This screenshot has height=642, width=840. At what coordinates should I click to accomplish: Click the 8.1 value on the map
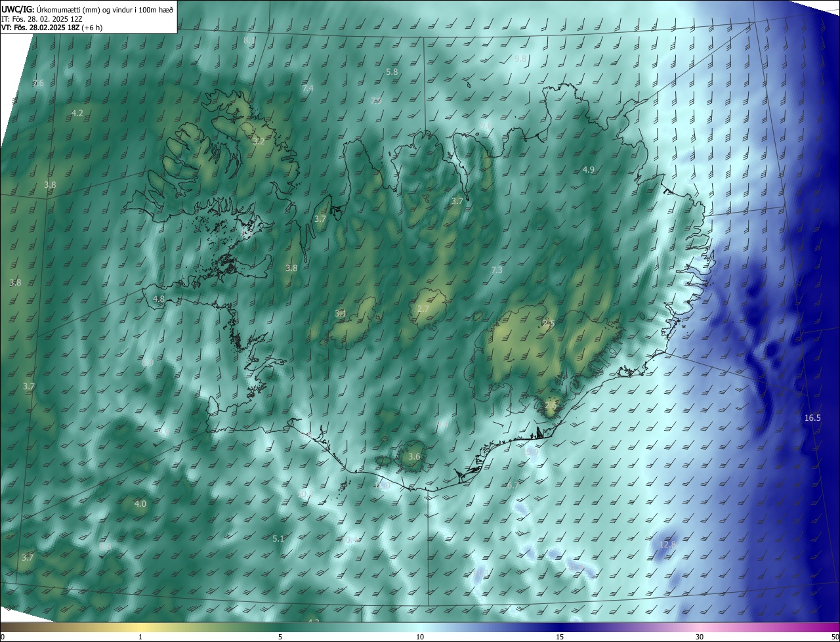pos(249,40)
